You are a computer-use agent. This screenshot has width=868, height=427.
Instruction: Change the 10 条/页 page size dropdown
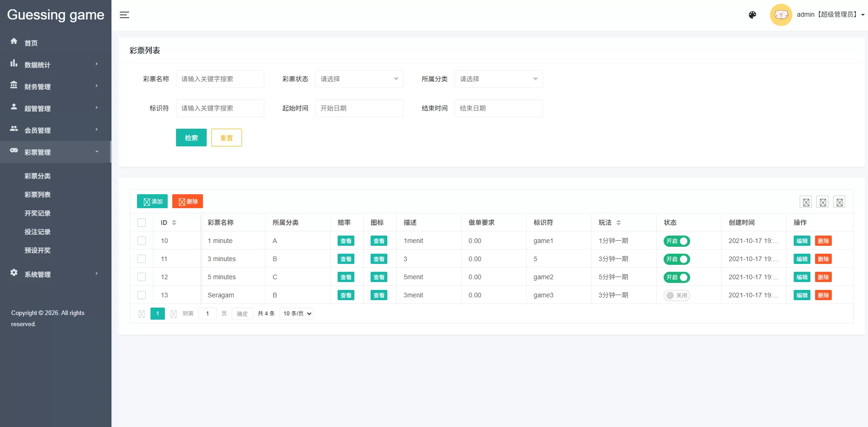(x=296, y=313)
